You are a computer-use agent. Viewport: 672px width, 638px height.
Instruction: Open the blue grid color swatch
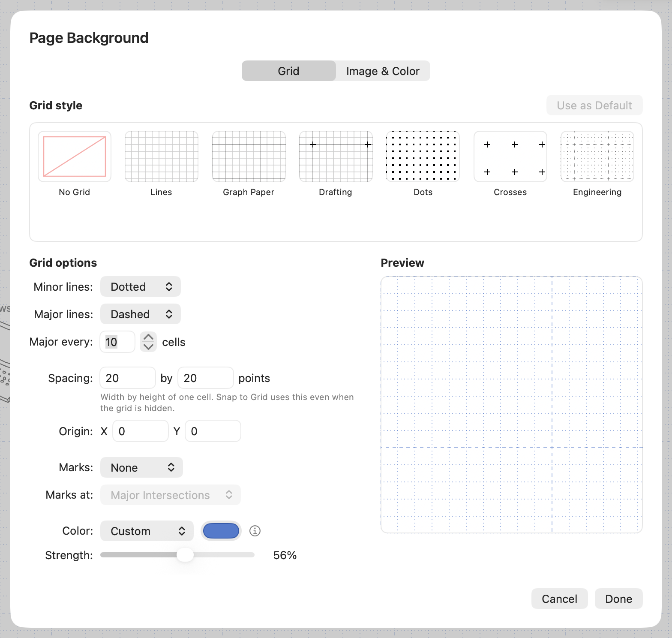tap(221, 531)
